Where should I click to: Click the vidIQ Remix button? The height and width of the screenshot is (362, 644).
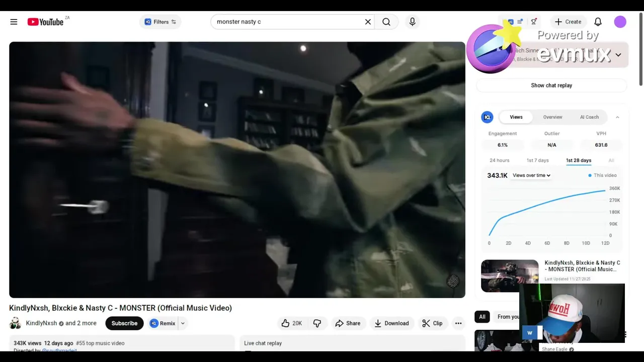[x=163, y=323]
